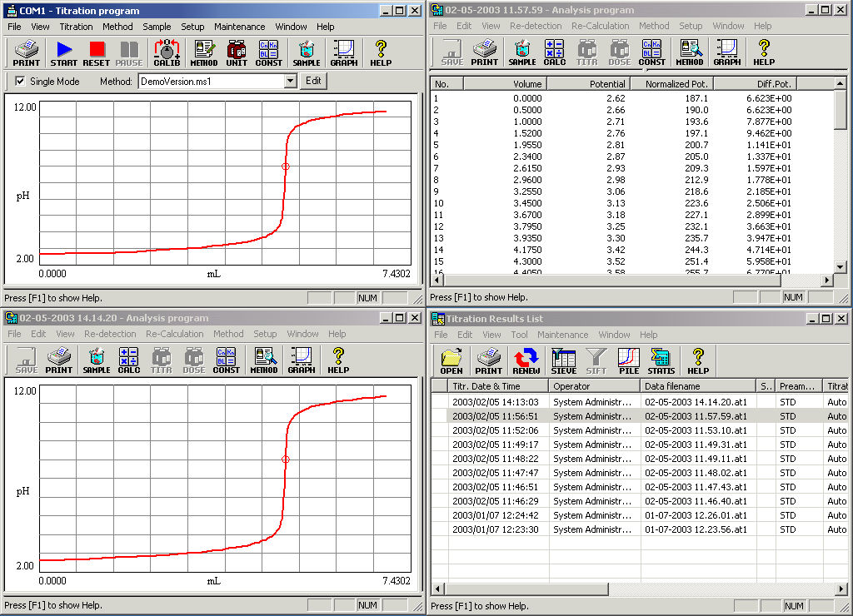This screenshot has height=616, width=853.
Task: Click Titr. Date & Time column header
Action: point(498,386)
